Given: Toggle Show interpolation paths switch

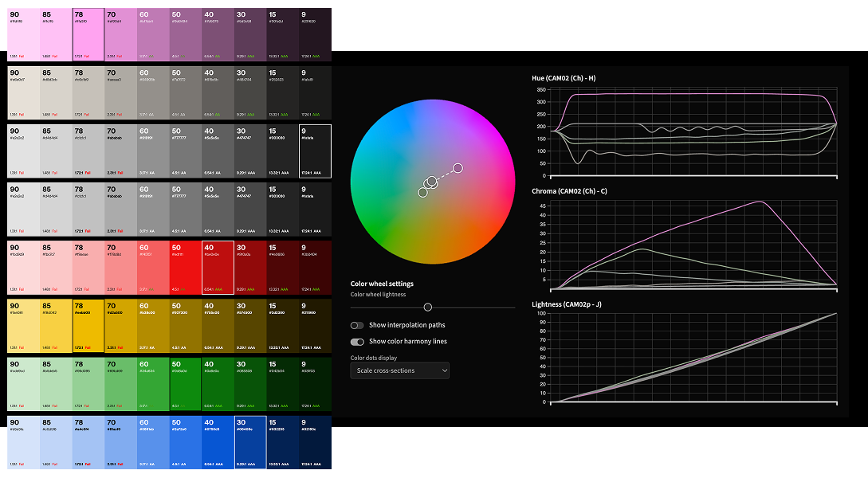Looking at the screenshot, I should click(x=357, y=325).
